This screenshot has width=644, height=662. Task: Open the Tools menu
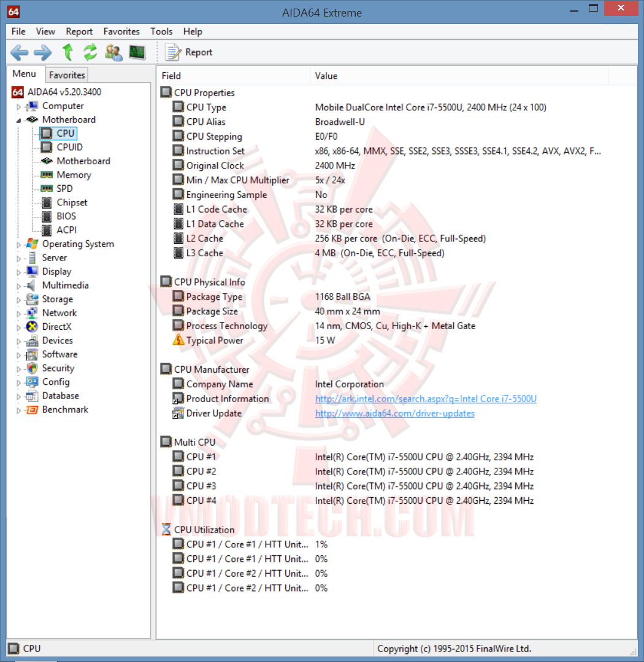click(161, 32)
